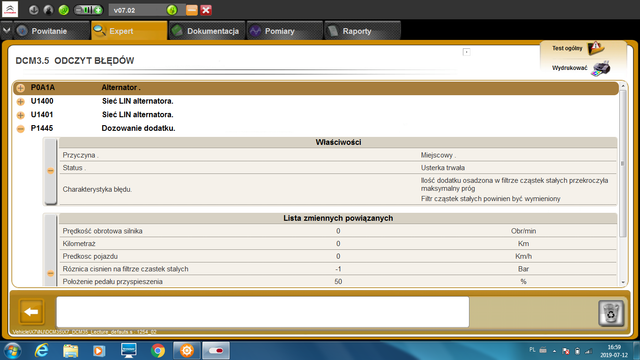
Task: Collapse the Właściwości properties section
Action: tap(51, 171)
